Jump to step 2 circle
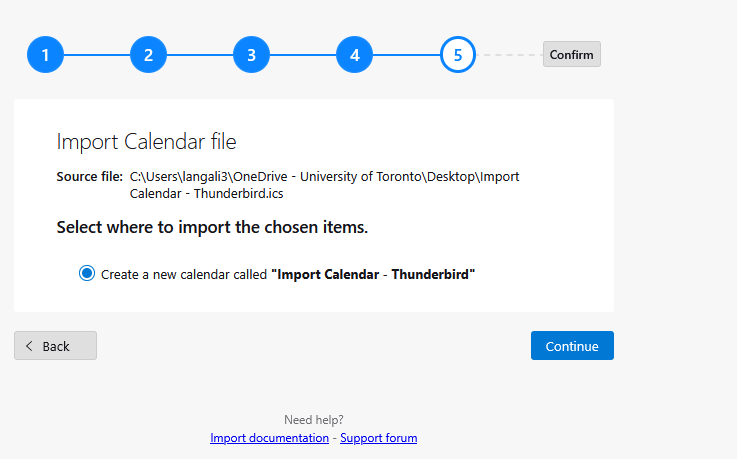Screen dimensions: 737x459 click(148, 55)
